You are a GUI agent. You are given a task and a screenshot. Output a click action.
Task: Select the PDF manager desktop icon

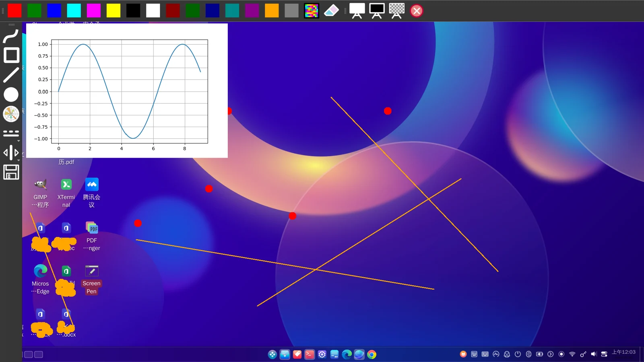click(92, 236)
